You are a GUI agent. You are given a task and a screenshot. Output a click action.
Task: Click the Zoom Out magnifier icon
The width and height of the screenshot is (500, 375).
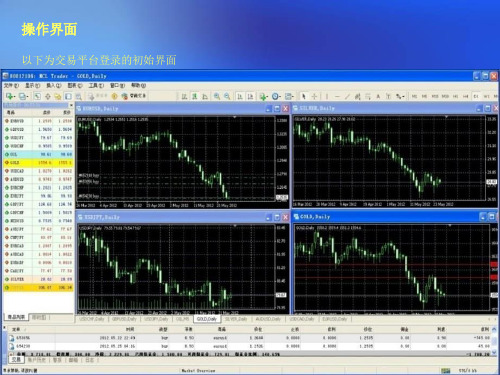coord(227,96)
